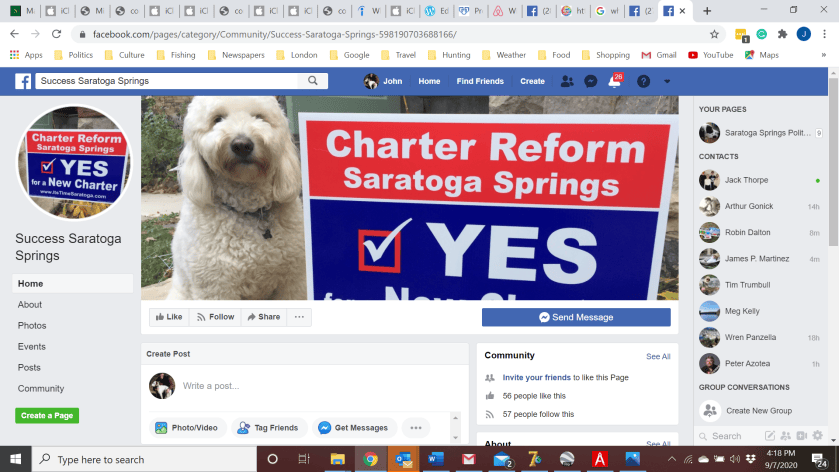
Task: Toggle Like on the Success Saratoga Springs page
Action: coord(169,317)
